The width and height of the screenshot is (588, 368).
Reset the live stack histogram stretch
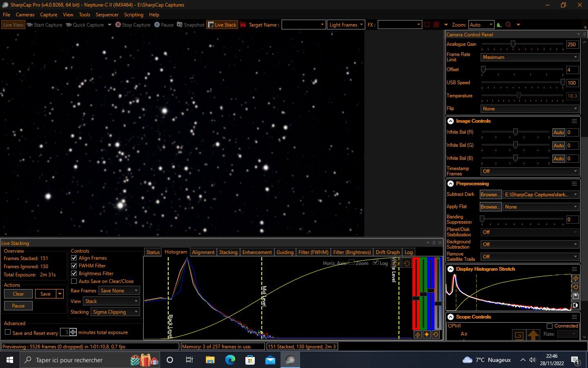coord(407,263)
